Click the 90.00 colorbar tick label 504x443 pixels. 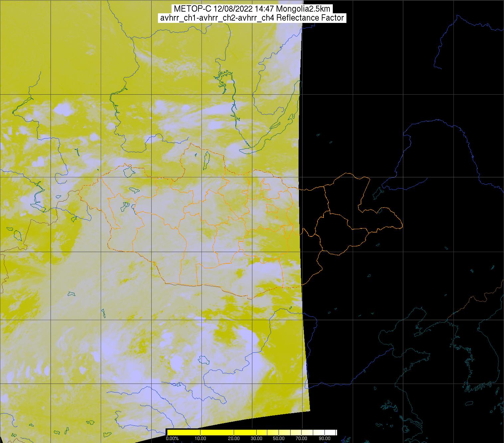click(324, 438)
